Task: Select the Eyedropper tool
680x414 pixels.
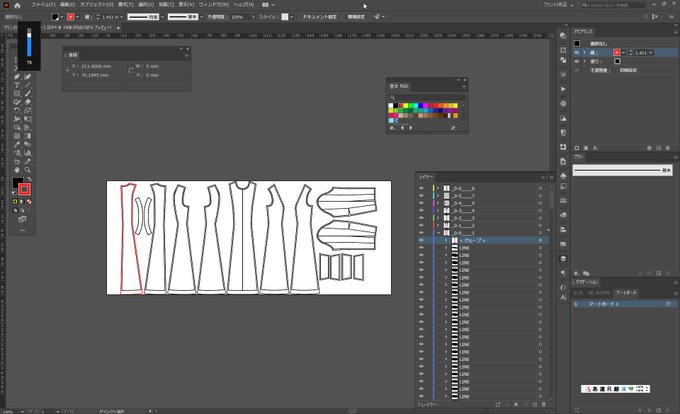Action: click(x=17, y=144)
